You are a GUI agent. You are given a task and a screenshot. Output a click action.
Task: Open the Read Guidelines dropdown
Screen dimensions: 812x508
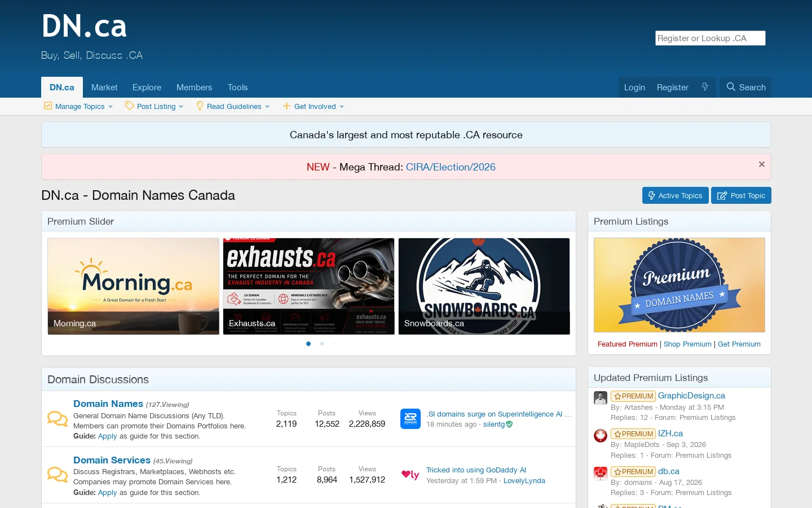tap(233, 106)
